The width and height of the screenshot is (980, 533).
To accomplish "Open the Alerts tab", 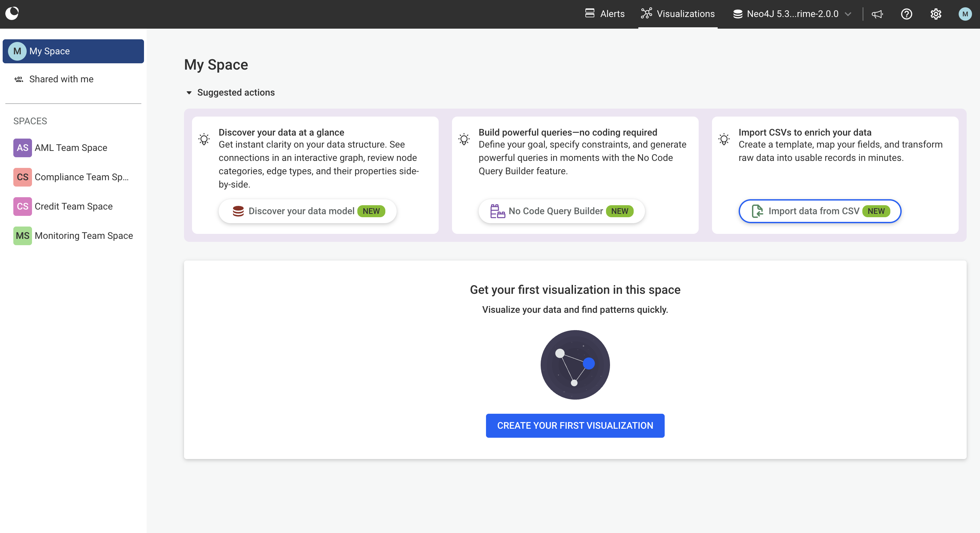I will [x=605, y=14].
